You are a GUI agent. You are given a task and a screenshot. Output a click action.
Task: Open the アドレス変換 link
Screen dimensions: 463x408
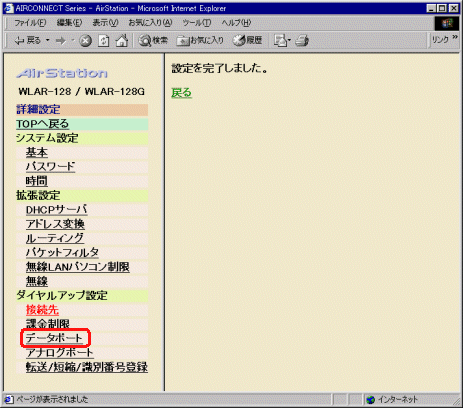pos(55,224)
